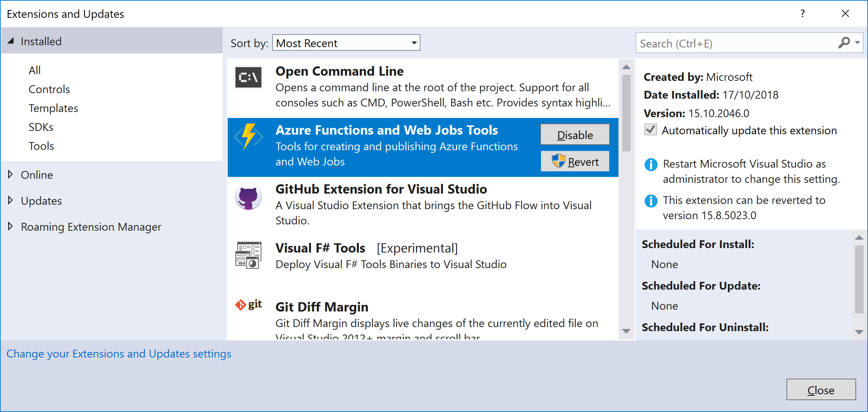Select the Visual F# Tools title
This screenshot has height=412, width=868.
tap(320, 248)
